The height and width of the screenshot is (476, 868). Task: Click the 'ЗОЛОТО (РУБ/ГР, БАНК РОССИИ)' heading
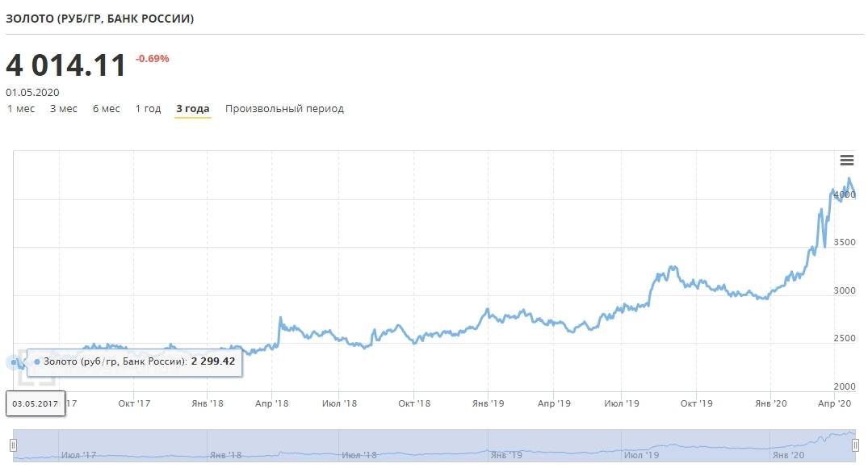(x=99, y=19)
